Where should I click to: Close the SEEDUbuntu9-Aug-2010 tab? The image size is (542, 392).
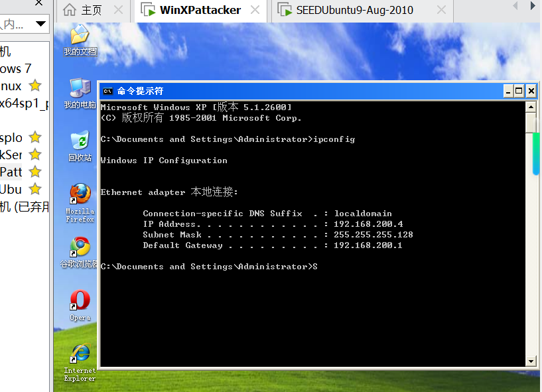pos(441,10)
